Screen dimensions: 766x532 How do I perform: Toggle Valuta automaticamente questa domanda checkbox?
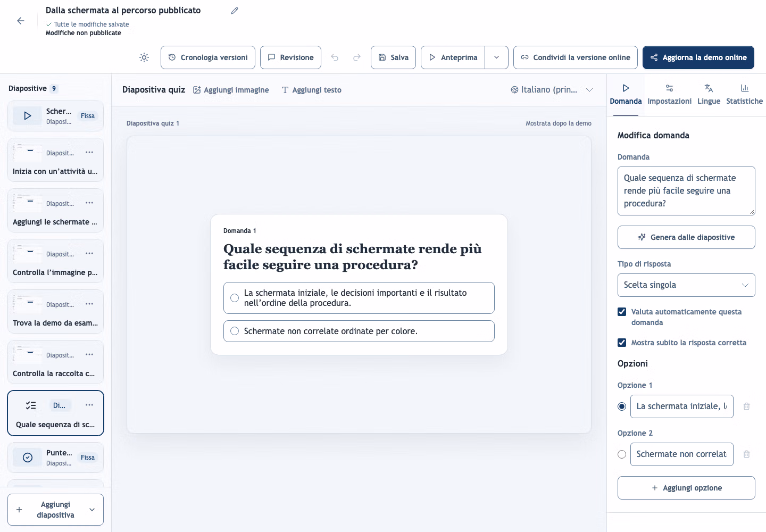point(622,312)
